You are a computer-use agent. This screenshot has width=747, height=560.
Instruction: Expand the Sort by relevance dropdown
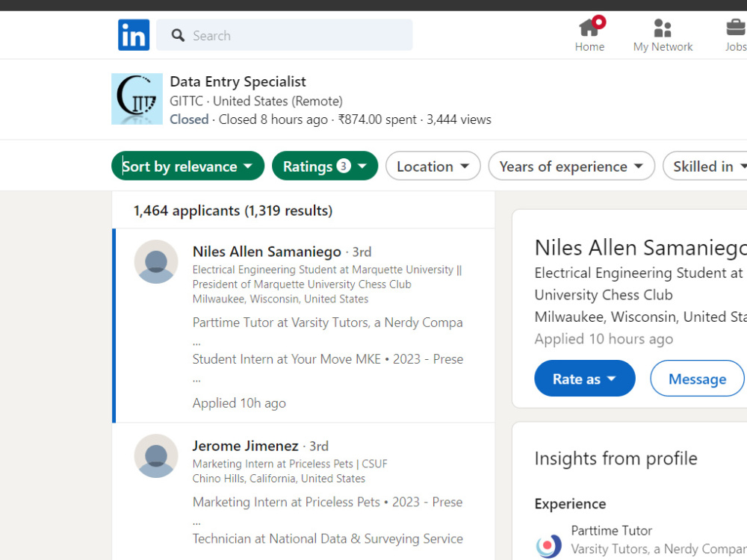(x=187, y=166)
